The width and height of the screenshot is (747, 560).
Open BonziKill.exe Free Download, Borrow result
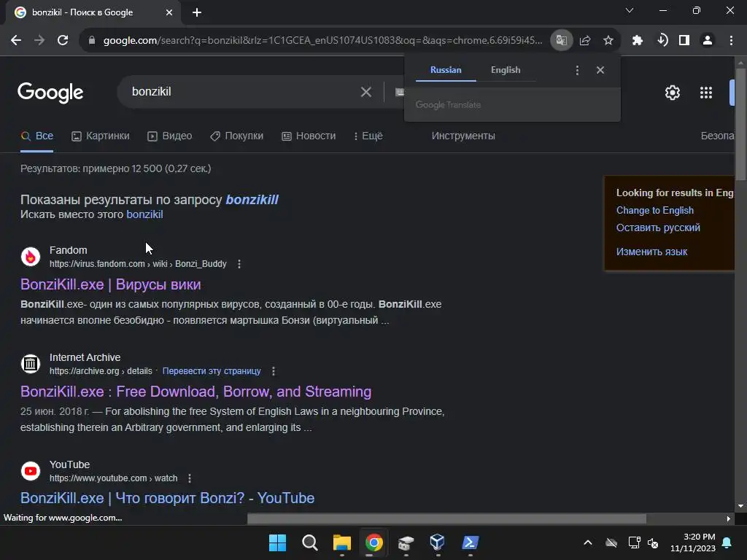tap(196, 392)
